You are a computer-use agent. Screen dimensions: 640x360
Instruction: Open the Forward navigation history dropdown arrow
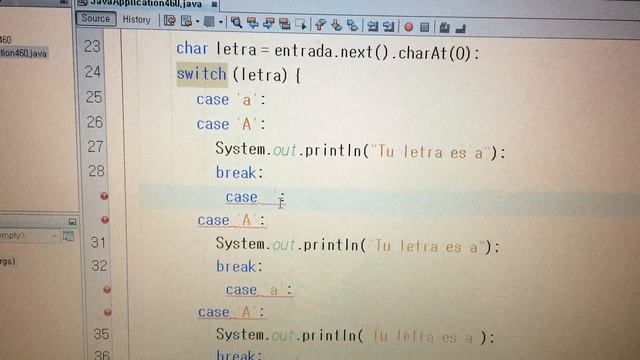(x=220, y=22)
